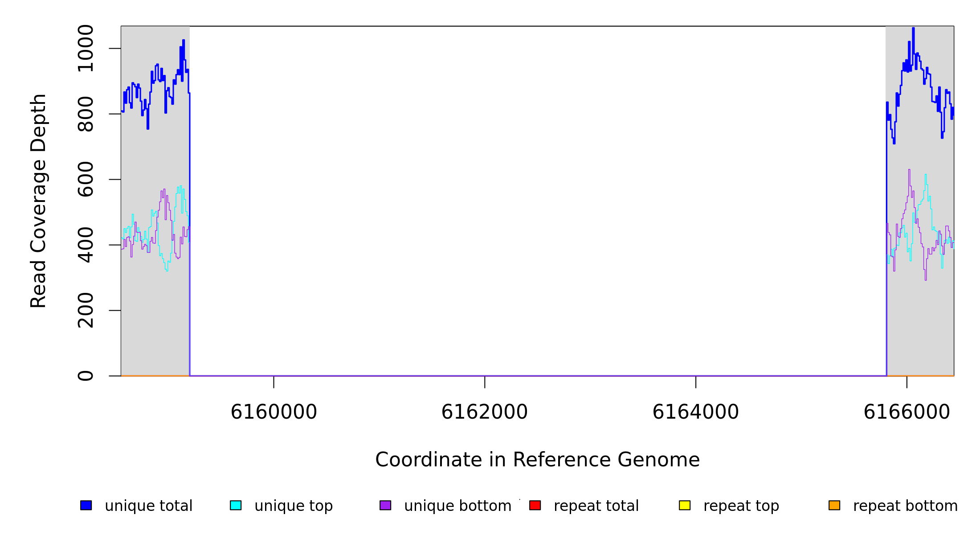980x535 pixels.
Task: Click the 6164000 x-axis tick label
Action: coord(695,412)
